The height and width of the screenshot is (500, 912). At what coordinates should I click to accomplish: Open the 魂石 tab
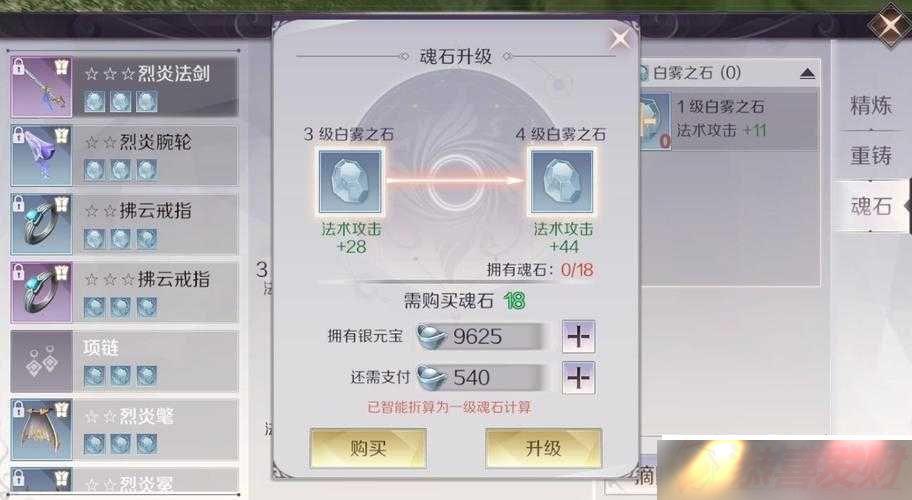(x=870, y=206)
